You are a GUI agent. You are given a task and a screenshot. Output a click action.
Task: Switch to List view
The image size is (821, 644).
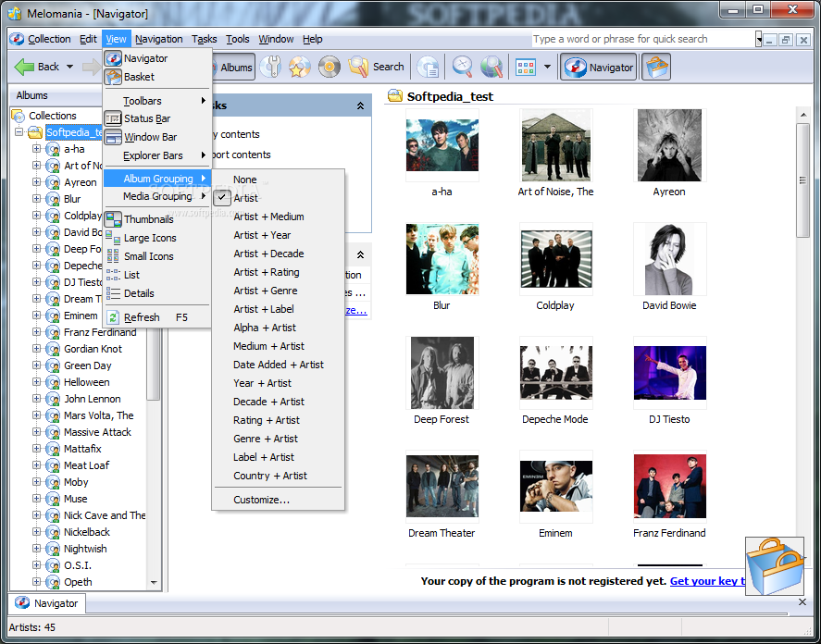(157, 275)
